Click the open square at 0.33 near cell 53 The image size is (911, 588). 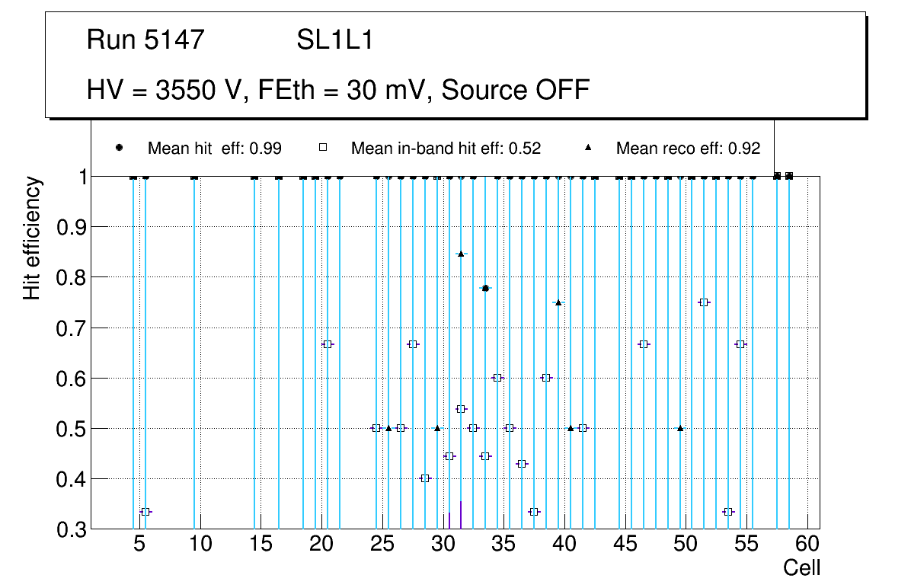tap(728, 512)
